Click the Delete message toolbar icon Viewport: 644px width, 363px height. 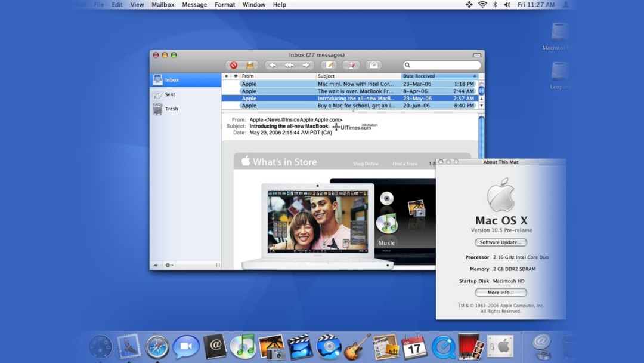[234, 65]
